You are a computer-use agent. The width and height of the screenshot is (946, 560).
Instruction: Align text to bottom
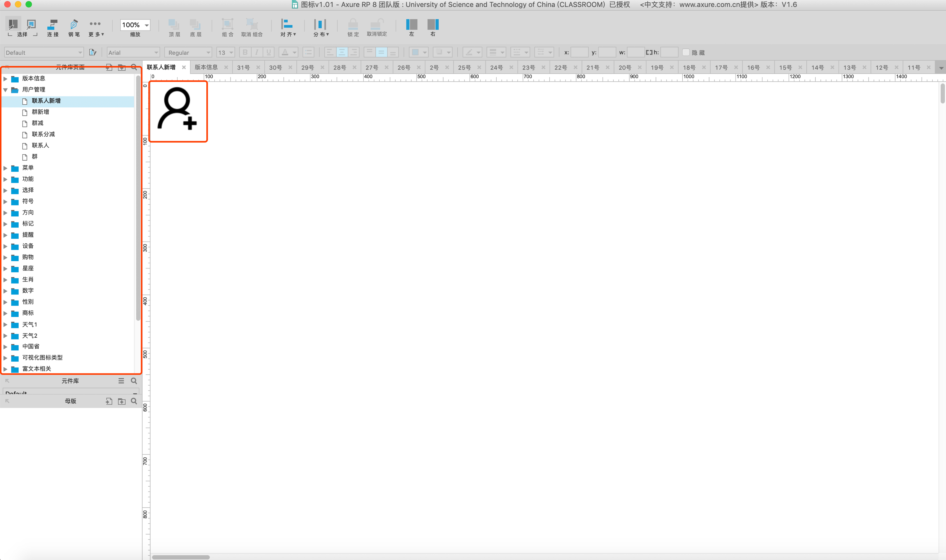[x=393, y=52]
